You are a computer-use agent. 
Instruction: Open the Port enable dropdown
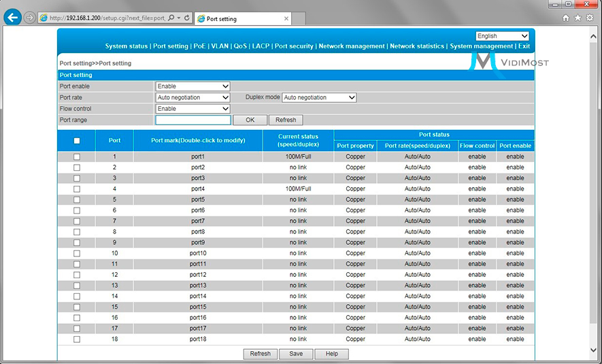tap(193, 86)
